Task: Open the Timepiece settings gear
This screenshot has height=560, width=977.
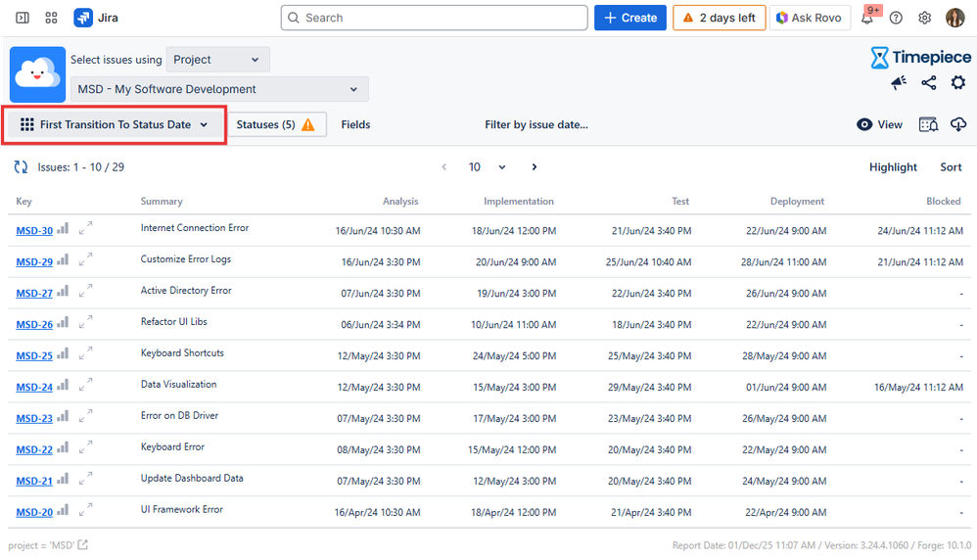Action: pos(957,83)
